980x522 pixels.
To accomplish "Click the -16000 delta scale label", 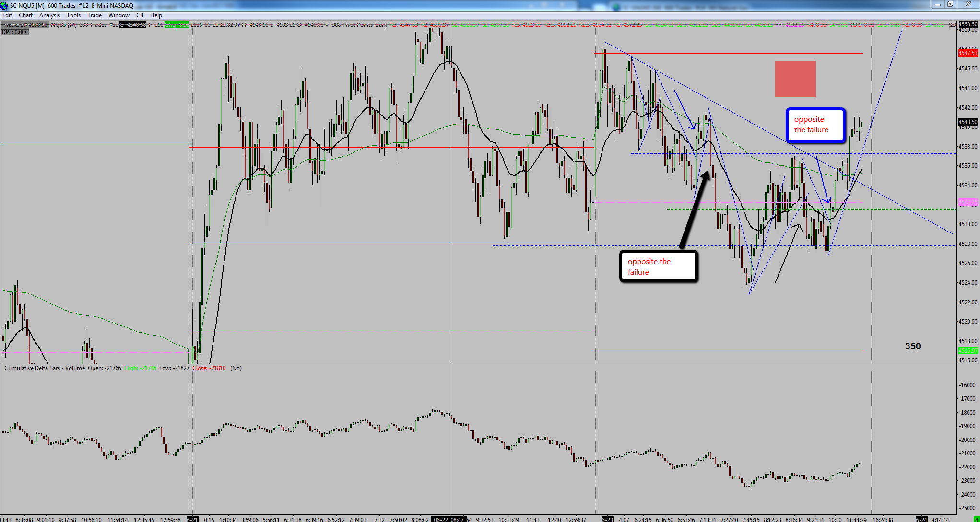I will [x=968, y=385].
